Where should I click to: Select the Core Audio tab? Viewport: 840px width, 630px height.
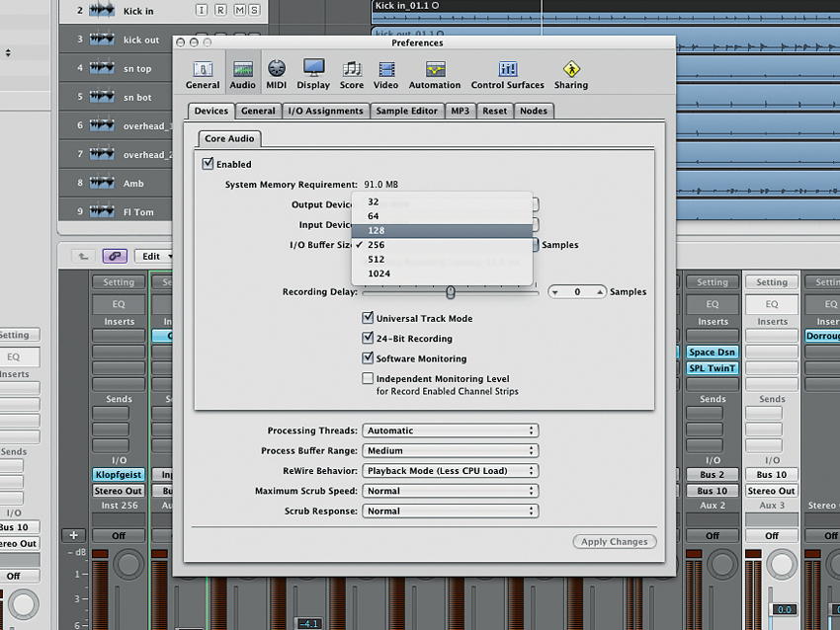229,138
